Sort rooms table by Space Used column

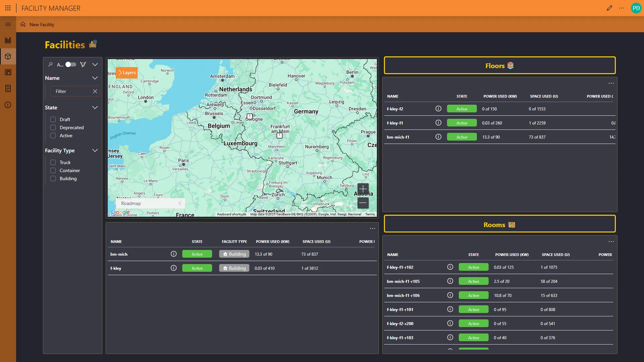point(555,255)
